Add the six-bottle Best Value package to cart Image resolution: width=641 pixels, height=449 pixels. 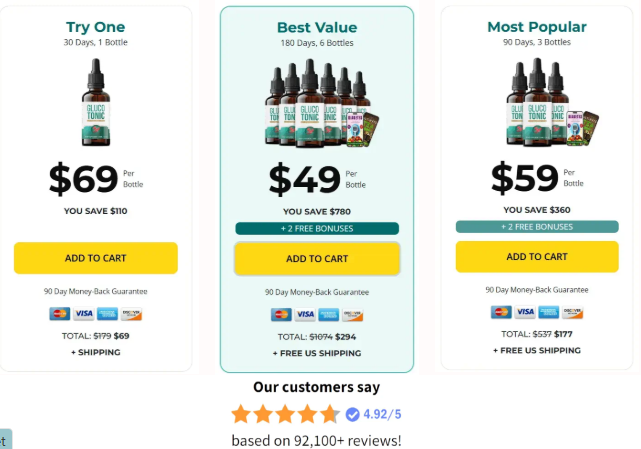point(317,259)
